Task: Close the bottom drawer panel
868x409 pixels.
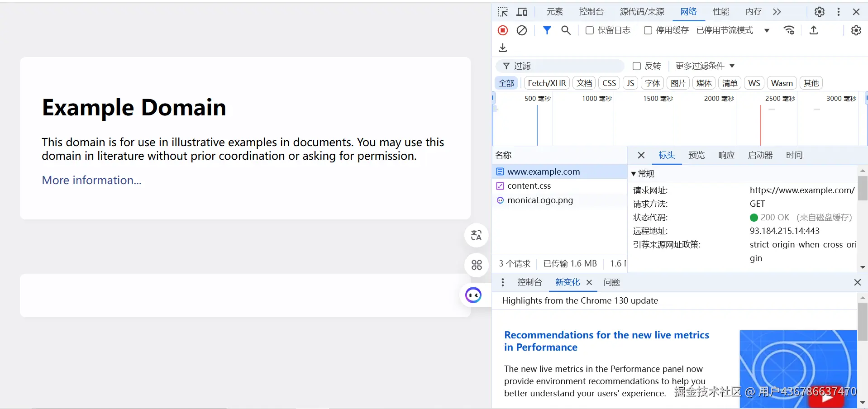Action: [857, 282]
